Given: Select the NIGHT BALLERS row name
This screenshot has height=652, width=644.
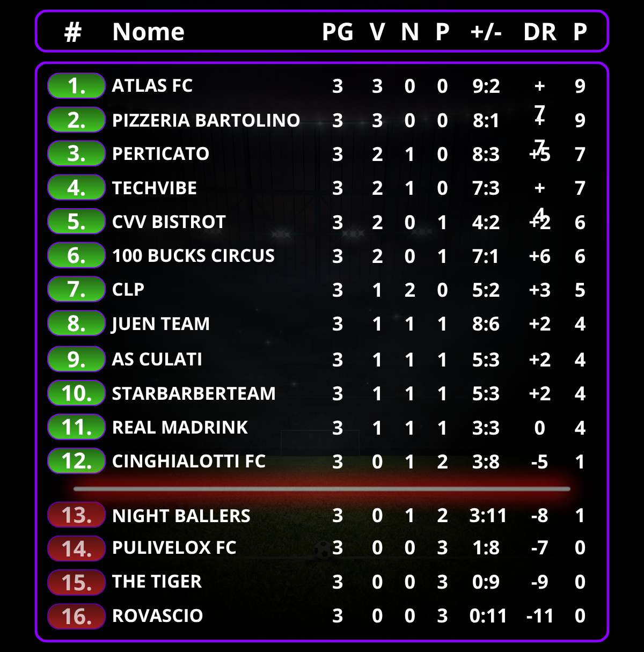Looking at the screenshot, I should pyautogui.click(x=181, y=516).
